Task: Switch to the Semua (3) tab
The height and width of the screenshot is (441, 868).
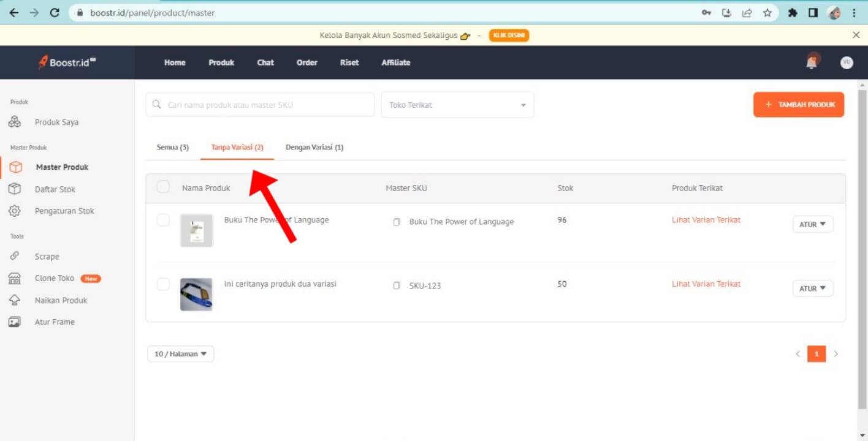Action: click(173, 148)
